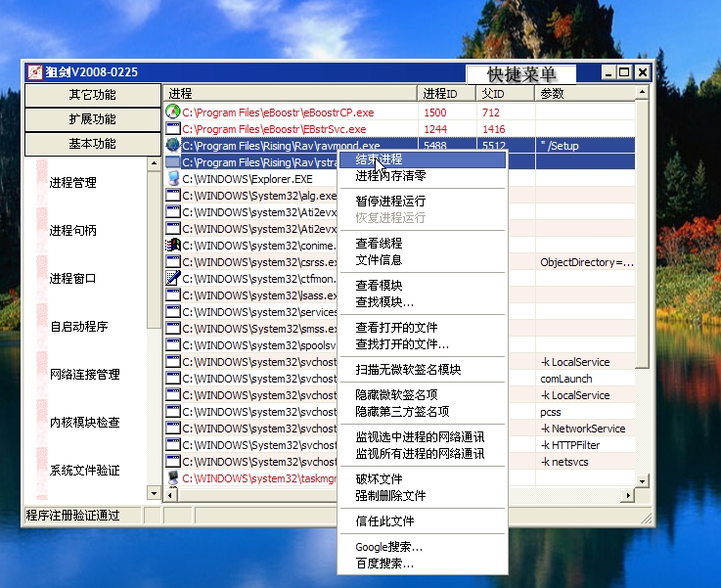
Task: Select 暂停进程运行 in the menu
Action: [423, 202]
